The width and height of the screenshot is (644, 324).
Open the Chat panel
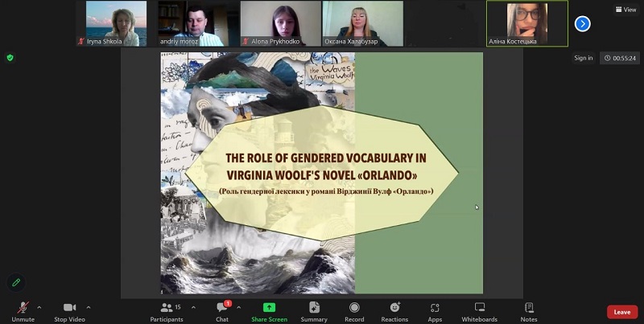click(x=222, y=312)
